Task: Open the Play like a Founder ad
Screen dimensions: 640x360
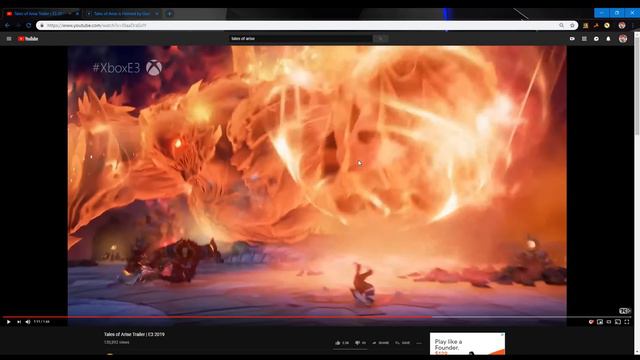Action: coord(467,344)
